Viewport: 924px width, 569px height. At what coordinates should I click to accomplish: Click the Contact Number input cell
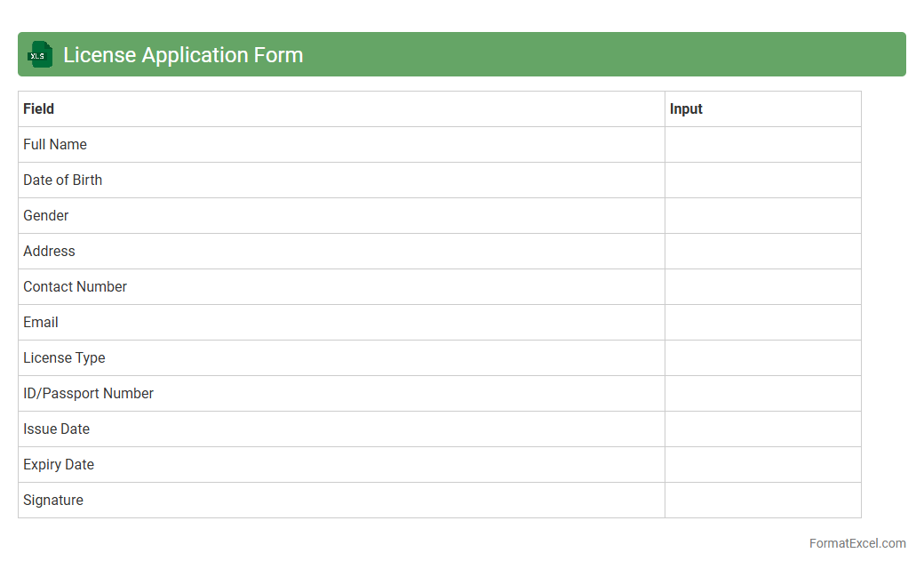click(762, 287)
